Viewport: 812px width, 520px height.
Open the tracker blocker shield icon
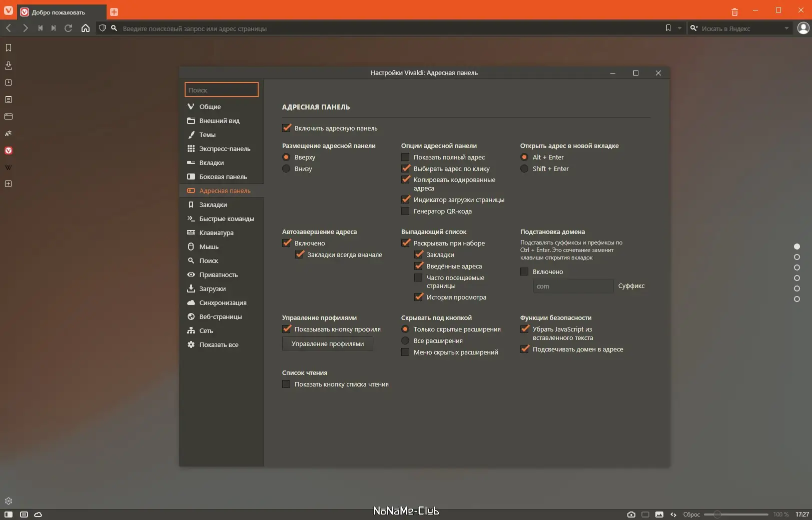[x=103, y=28]
